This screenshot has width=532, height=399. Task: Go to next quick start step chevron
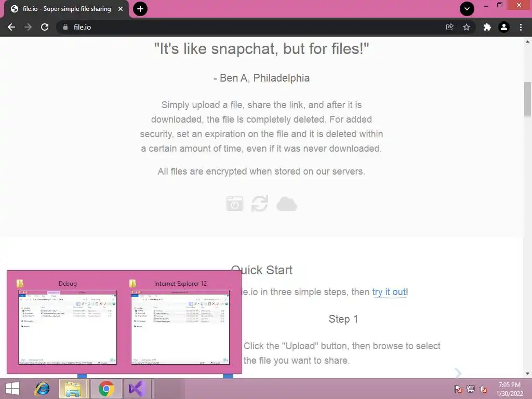coord(458,373)
